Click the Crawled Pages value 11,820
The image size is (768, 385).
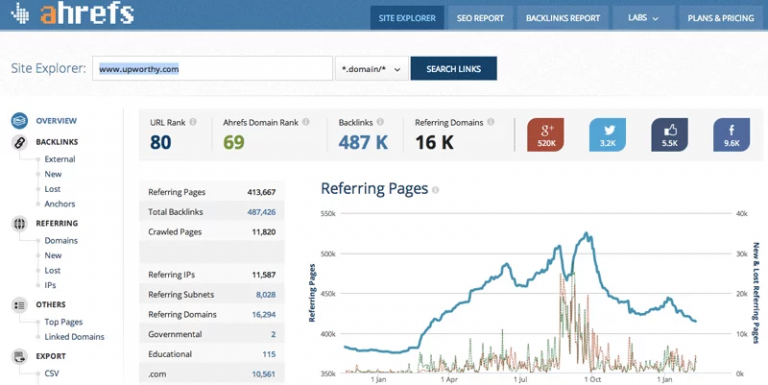[264, 232]
